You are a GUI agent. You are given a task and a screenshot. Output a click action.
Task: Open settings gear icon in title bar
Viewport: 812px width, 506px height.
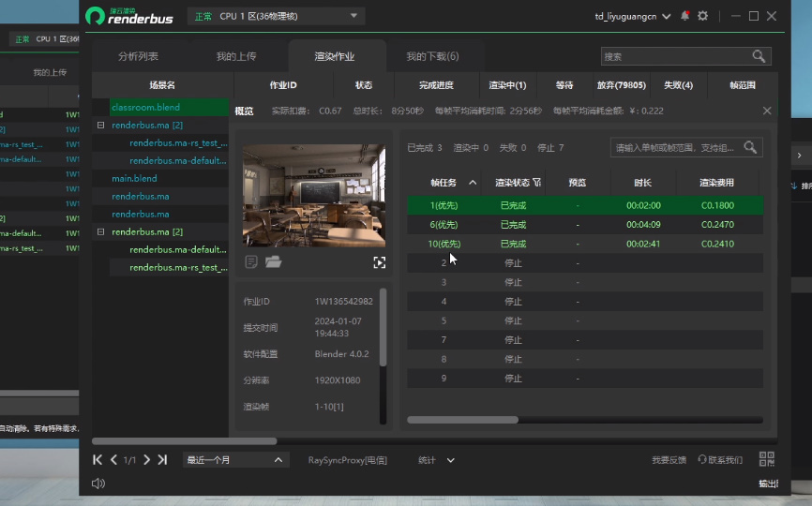coord(702,16)
